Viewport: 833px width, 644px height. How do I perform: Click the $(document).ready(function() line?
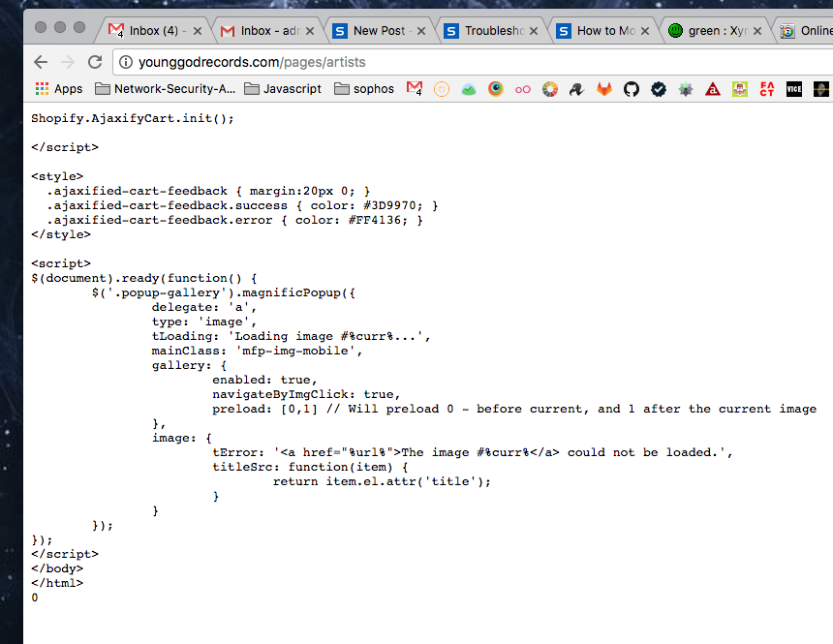[x=144, y=278]
